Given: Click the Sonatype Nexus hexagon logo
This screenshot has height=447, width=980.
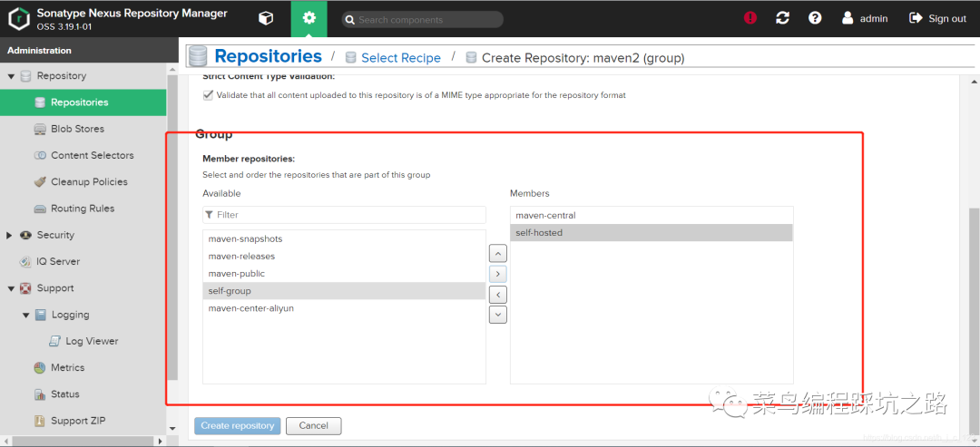Looking at the screenshot, I should pos(19,19).
